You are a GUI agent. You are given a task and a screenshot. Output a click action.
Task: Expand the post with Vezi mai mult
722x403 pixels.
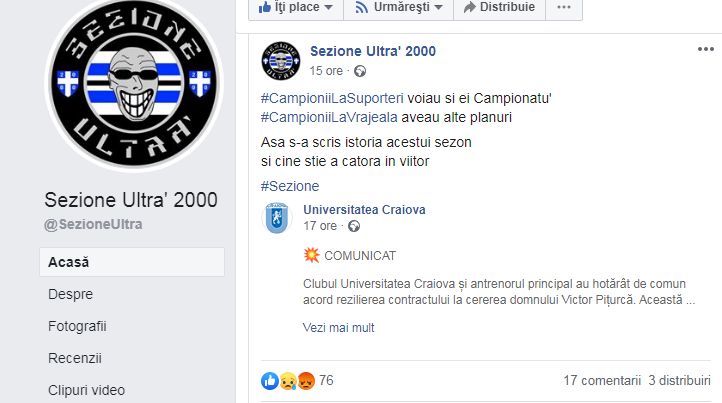338,327
